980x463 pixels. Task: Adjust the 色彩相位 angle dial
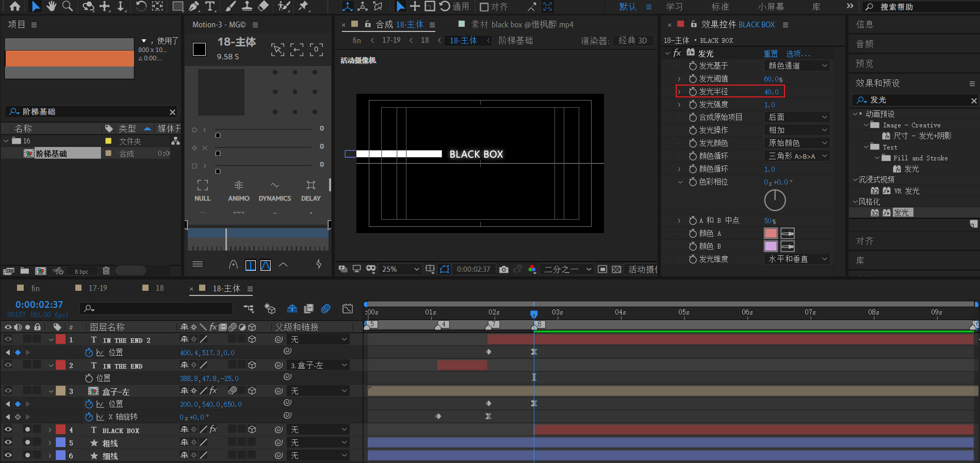(x=775, y=200)
